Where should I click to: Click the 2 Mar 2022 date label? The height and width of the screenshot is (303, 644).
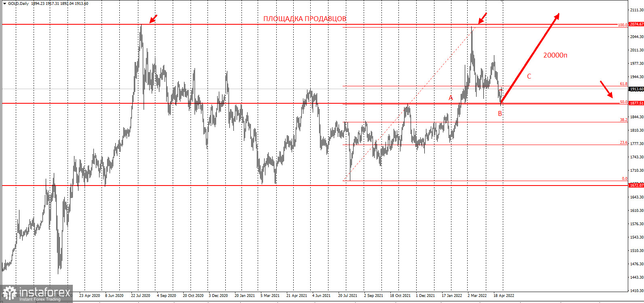point(477,296)
